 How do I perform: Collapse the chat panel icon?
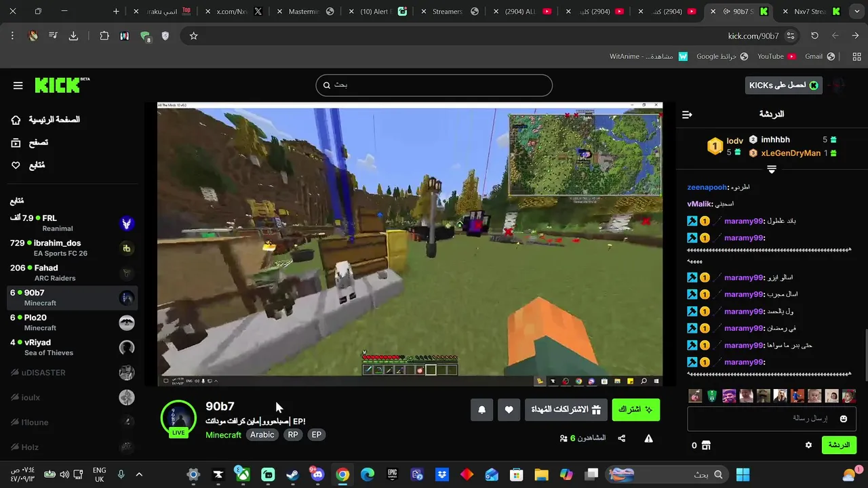tap(687, 115)
